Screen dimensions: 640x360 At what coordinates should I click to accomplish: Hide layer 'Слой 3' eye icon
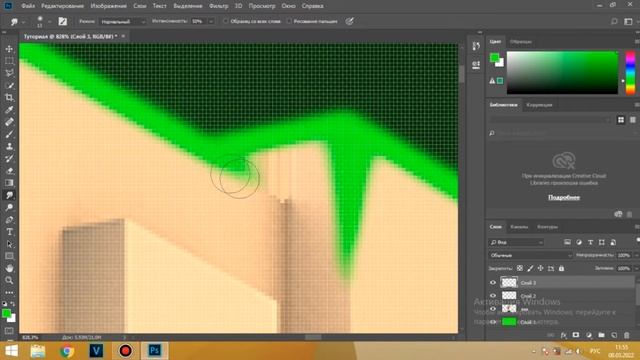[x=493, y=282]
